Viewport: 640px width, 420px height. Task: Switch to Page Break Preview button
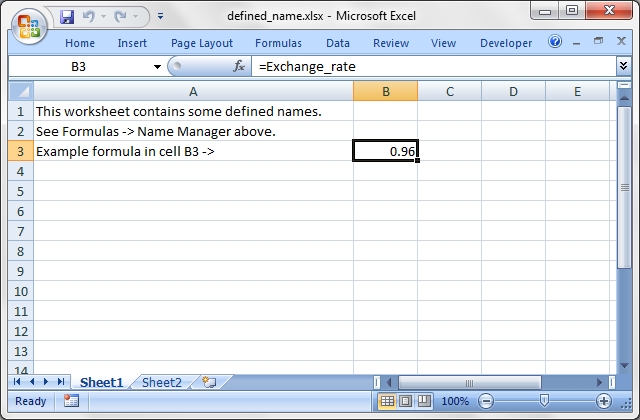[424, 401]
